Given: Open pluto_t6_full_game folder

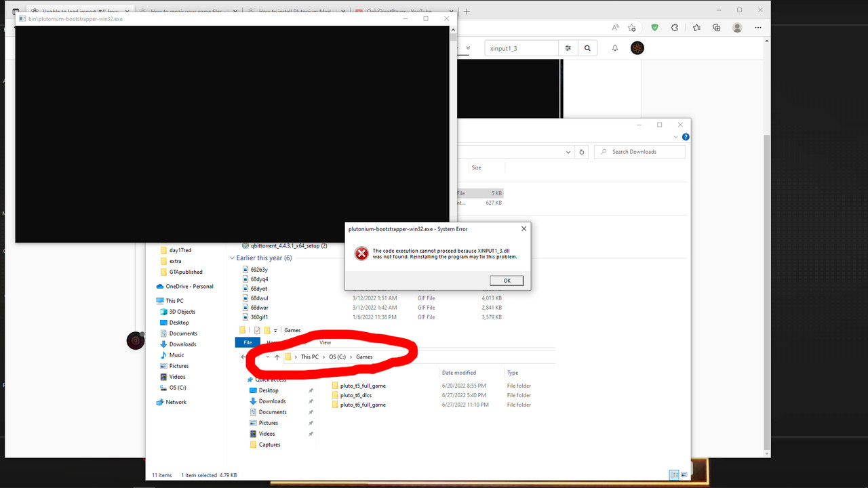Looking at the screenshot, I should [359, 405].
